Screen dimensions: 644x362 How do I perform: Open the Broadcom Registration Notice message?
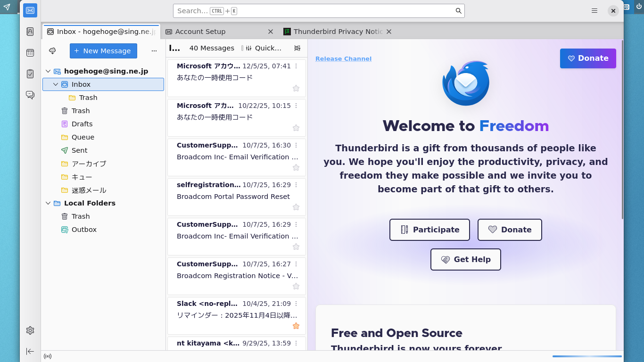coord(237,276)
